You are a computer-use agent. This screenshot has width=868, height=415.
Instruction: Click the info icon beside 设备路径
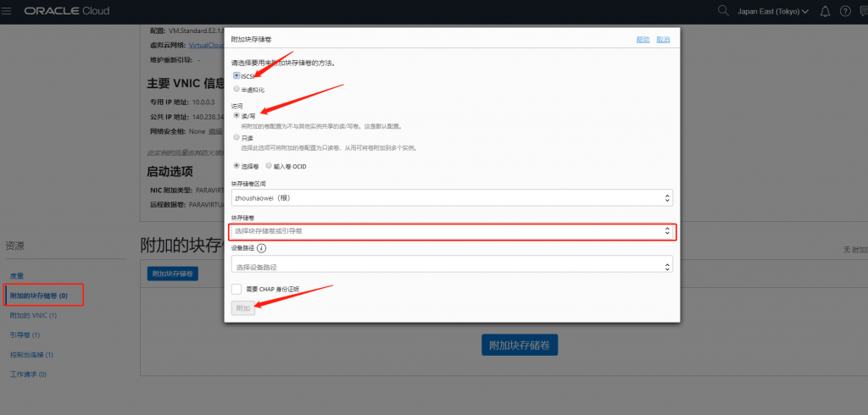[261, 248]
